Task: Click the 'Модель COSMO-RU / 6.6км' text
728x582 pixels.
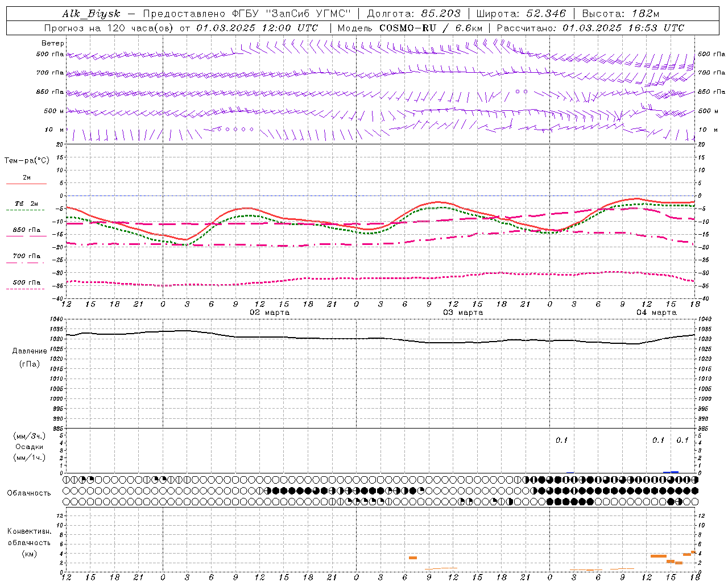Action: (410, 28)
